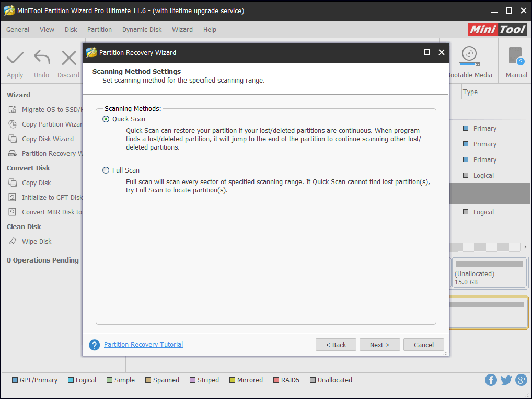
Task: Select the Full Scan radio button
Action: pyautogui.click(x=106, y=170)
